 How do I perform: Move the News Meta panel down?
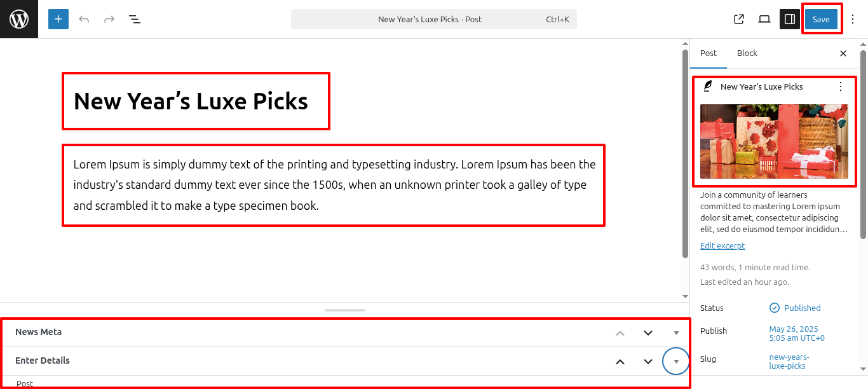tap(648, 333)
